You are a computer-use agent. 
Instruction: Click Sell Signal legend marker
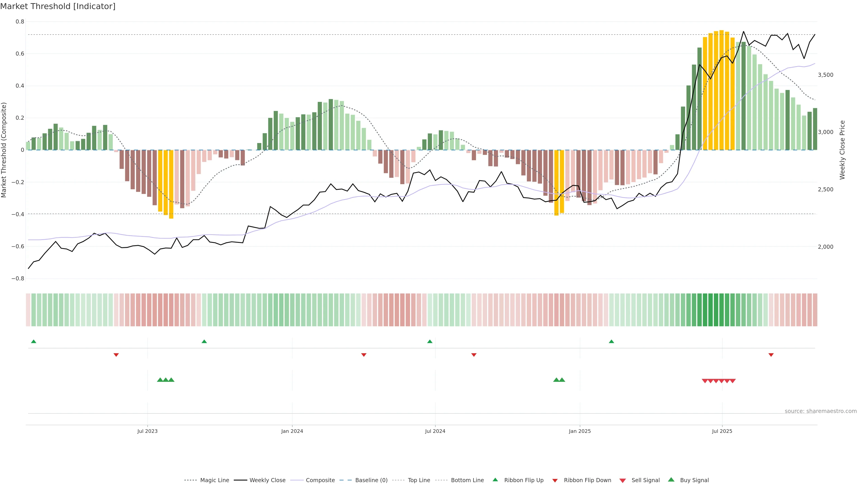click(x=623, y=480)
